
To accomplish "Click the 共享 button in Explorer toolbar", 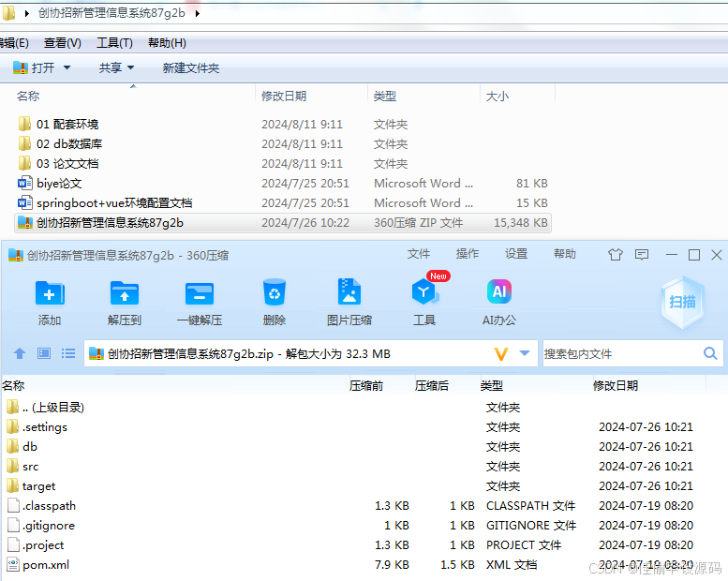I will (110, 67).
